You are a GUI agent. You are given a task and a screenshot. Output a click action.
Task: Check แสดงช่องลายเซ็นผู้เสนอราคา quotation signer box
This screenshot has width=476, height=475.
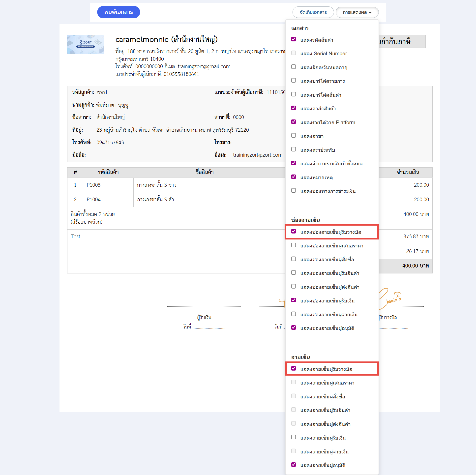[x=294, y=245]
